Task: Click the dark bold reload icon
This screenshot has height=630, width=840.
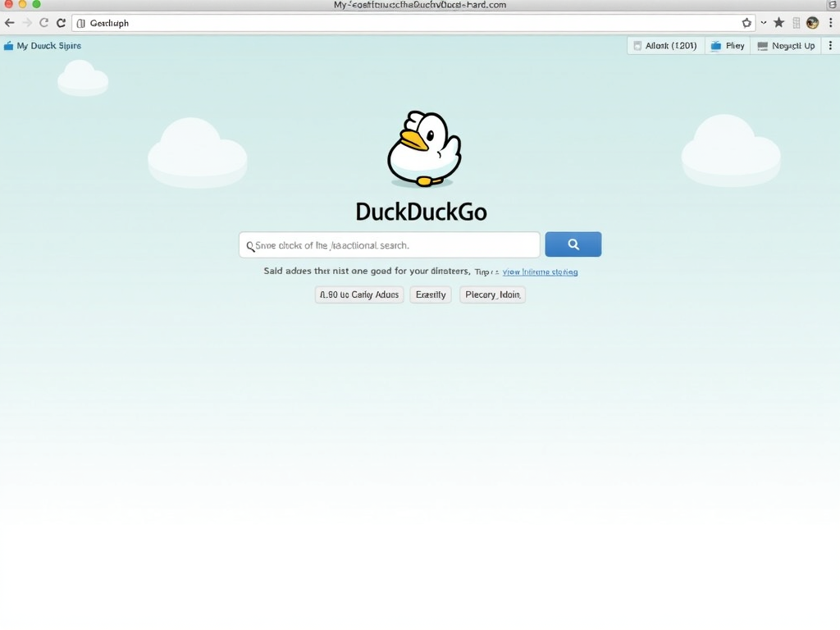Action: 61,23
